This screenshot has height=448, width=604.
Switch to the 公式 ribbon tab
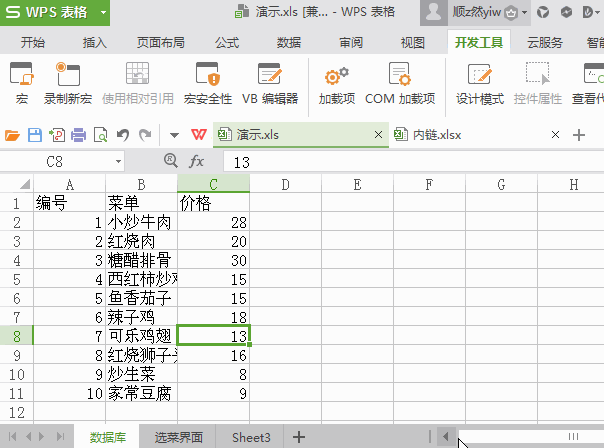pos(227,42)
